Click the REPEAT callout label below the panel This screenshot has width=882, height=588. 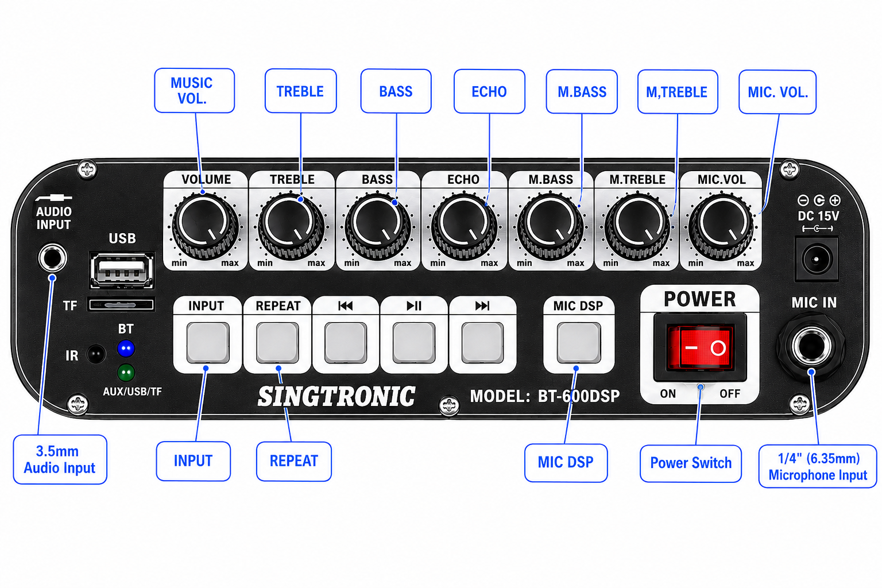coord(294,461)
